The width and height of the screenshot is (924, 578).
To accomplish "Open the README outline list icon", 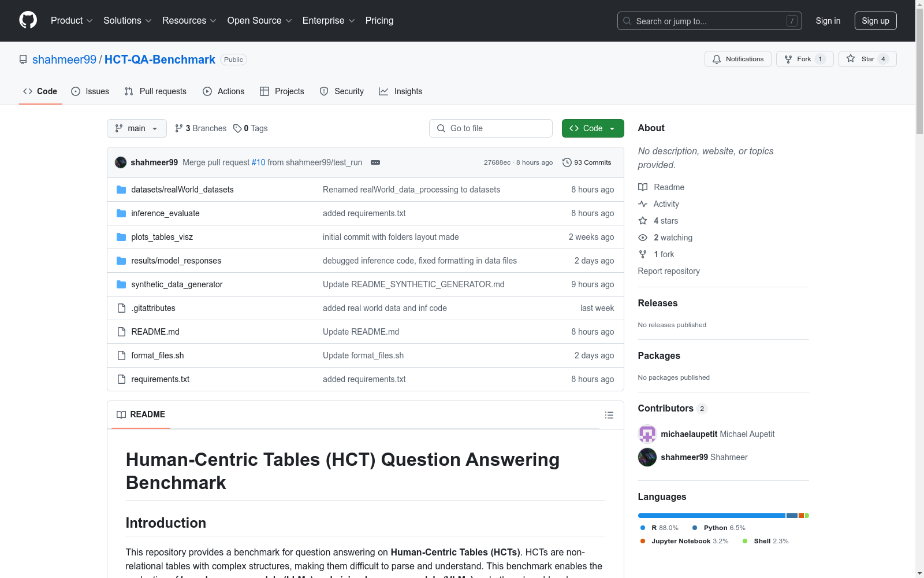I will point(609,415).
